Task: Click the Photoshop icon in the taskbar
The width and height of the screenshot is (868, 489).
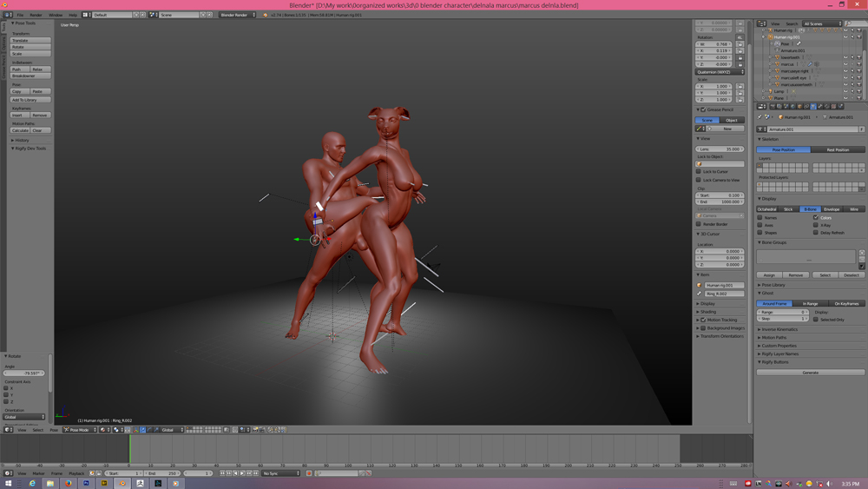Action: click(87, 483)
